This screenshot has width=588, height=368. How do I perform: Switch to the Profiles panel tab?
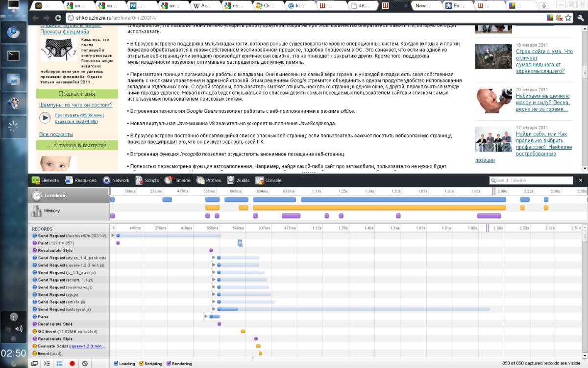click(209, 180)
